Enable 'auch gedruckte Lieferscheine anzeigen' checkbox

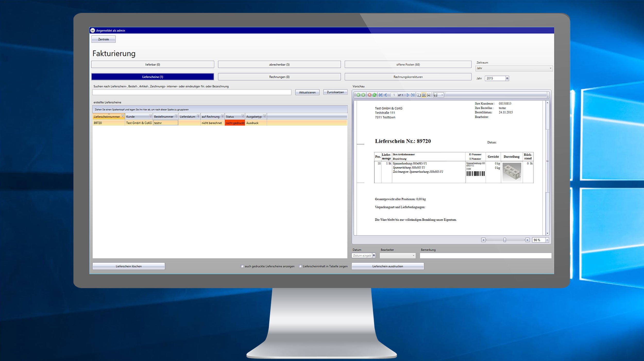pyautogui.click(x=242, y=266)
